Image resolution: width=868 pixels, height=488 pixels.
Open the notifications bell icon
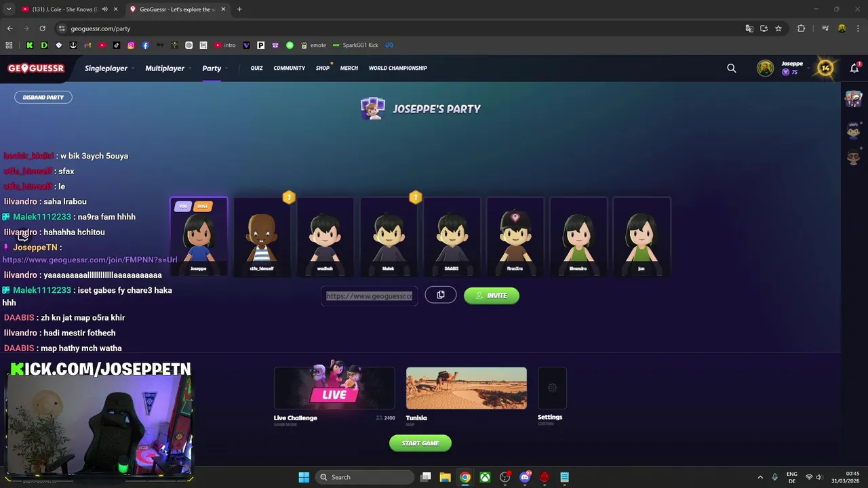pos(854,68)
